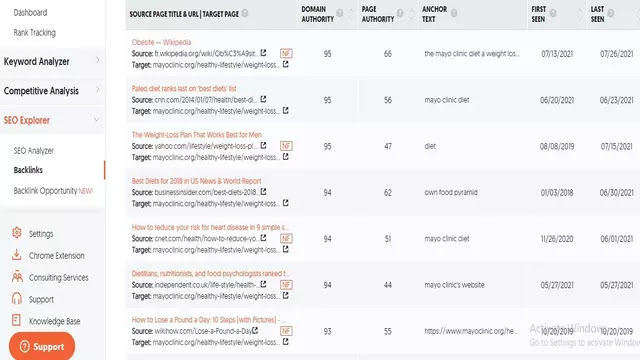The image size is (640, 360).
Task: Open external link for independent.co.uk source
Action: pyautogui.click(x=263, y=284)
